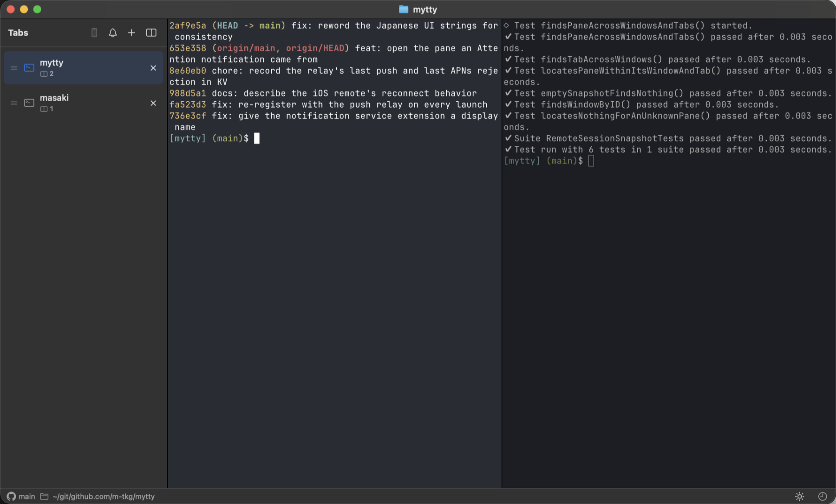The width and height of the screenshot is (836, 504).
Task: Click the locatesPaneWithinItsWindowAndTab() test line
Action: click(x=668, y=76)
